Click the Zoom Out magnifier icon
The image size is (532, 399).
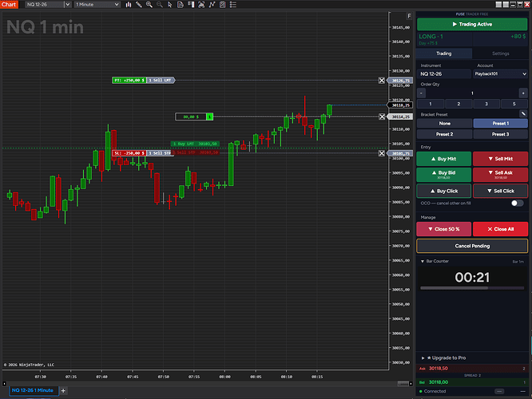(x=160, y=5)
